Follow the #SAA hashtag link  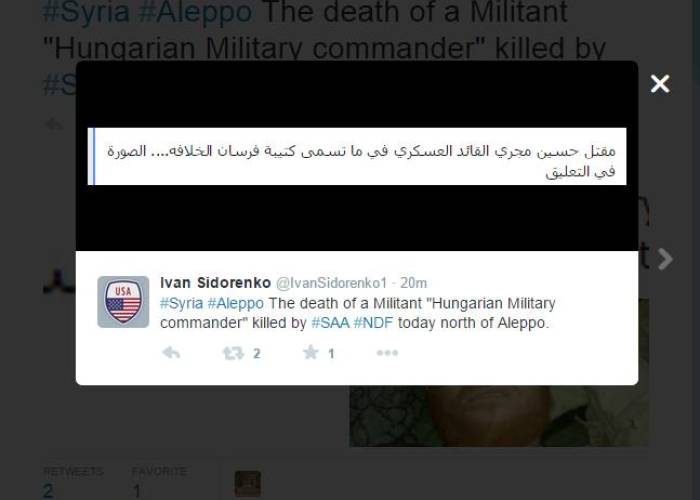[330, 322]
